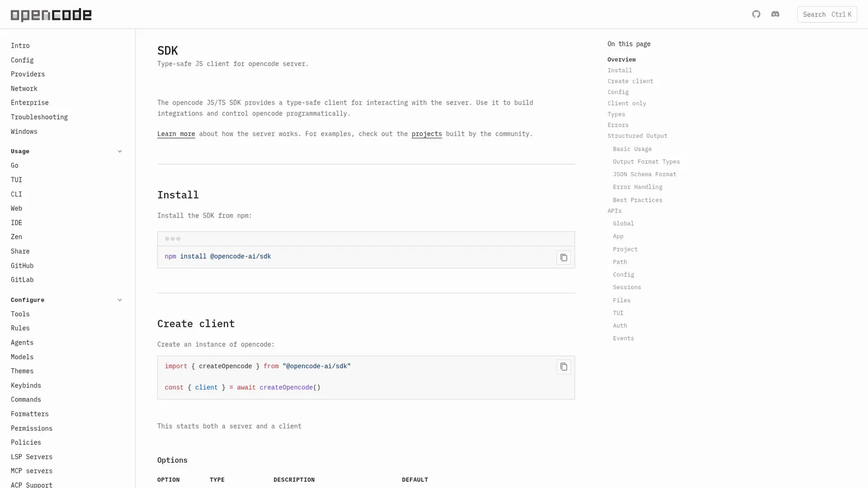Jump to Client only section

point(627,103)
